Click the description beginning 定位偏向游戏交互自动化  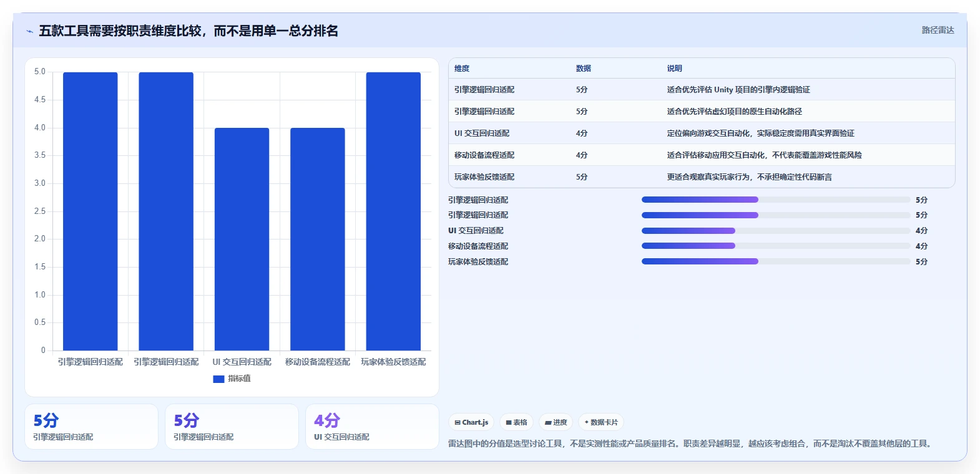(x=760, y=133)
